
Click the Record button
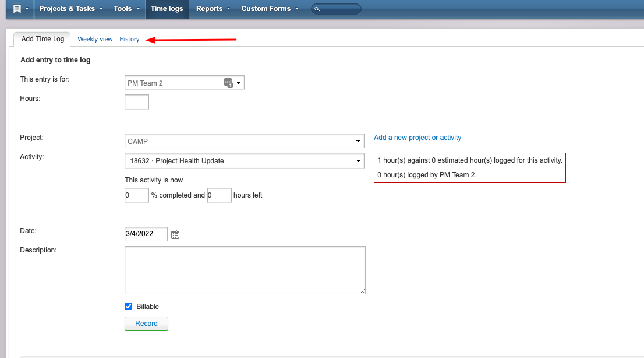tap(146, 324)
